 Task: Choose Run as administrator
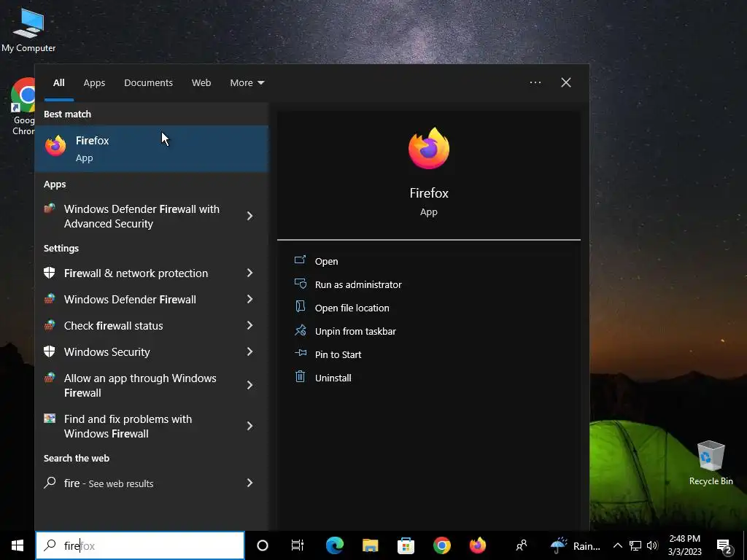coord(358,285)
